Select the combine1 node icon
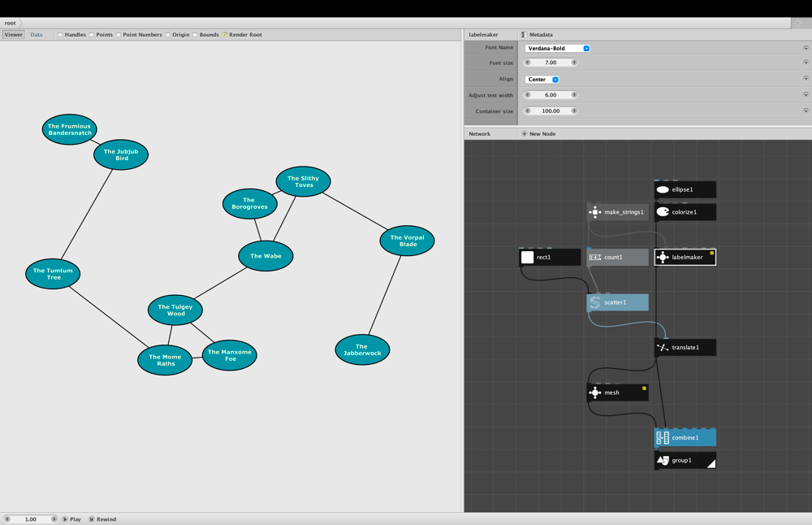 (x=663, y=437)
